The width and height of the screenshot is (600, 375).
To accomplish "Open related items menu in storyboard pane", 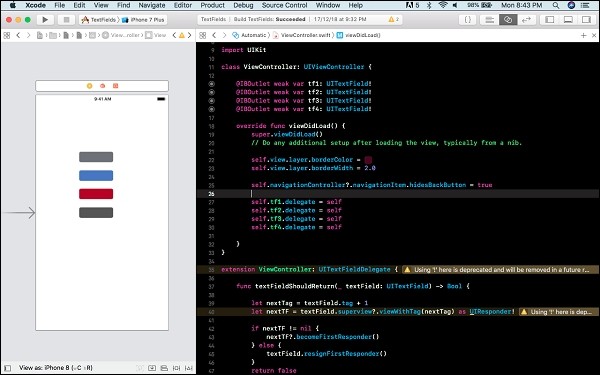I will [7, 35].
